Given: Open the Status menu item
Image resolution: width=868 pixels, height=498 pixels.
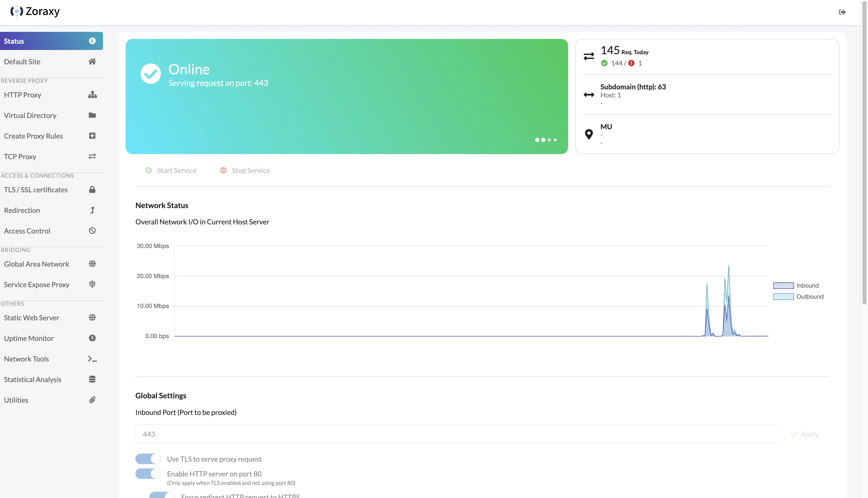Looking at the screenshot, I should click(51, 41).
